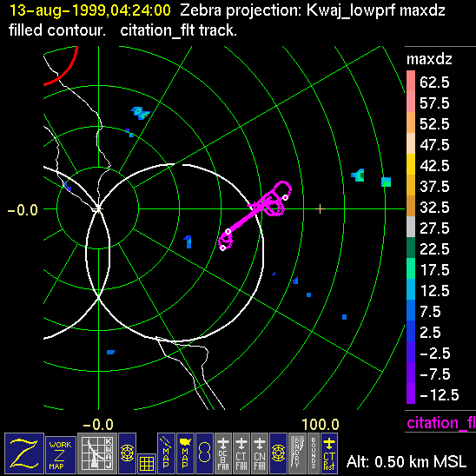This screenshot has height=476, width=476.
Task: Select the KWAJ grid map icon
Action: pos(97,453)
